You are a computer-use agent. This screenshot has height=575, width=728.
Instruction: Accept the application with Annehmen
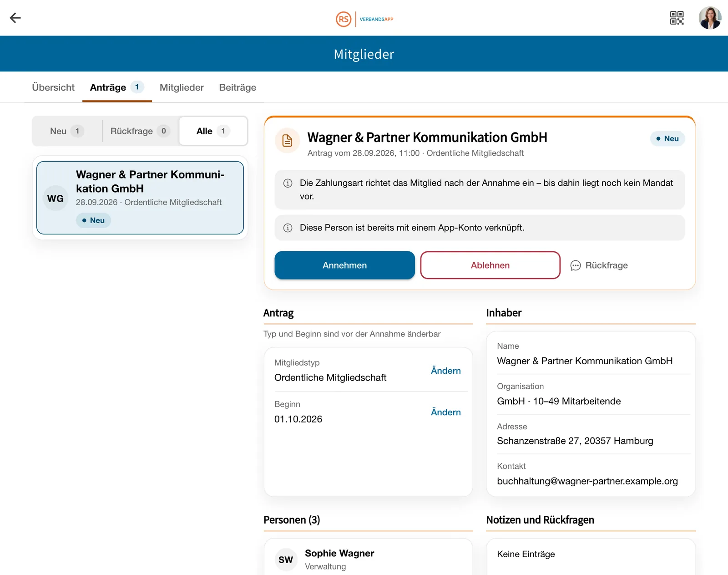point(344,265)
